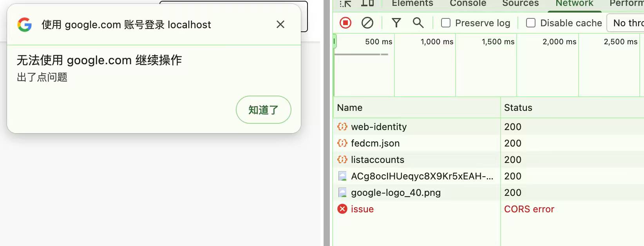The height and width of the screenshot is (246, 644).
Task: Close the google.com sign-in dialog
Action: coord(280,24)
